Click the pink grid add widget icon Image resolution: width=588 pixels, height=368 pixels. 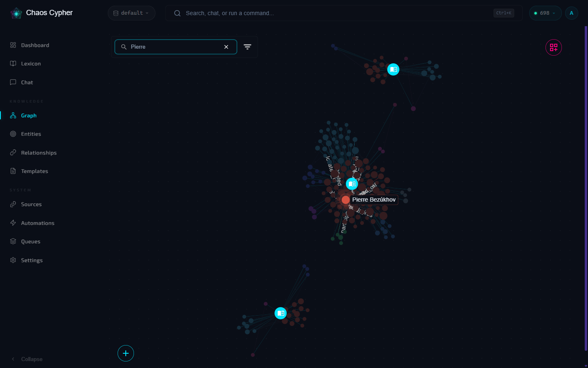pos(554,47)
